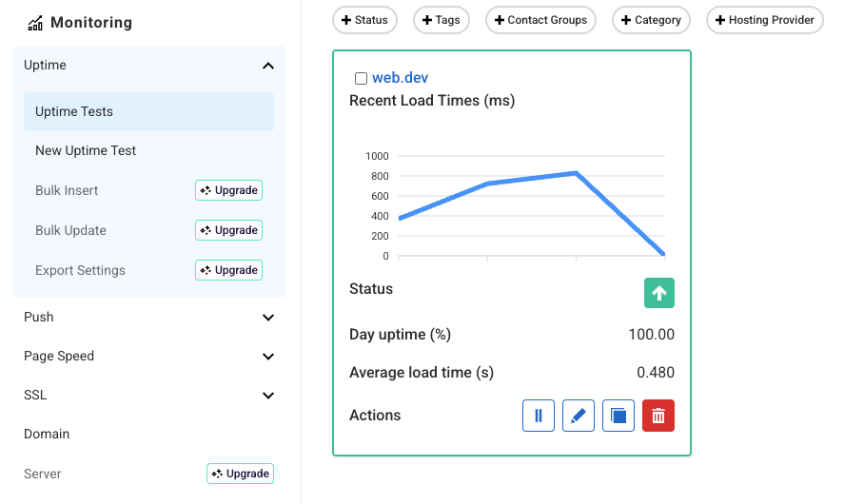Screen dimensions: 844x504
Task: Collapse the Uptime section chevron
Action: [x=268, y=66]
